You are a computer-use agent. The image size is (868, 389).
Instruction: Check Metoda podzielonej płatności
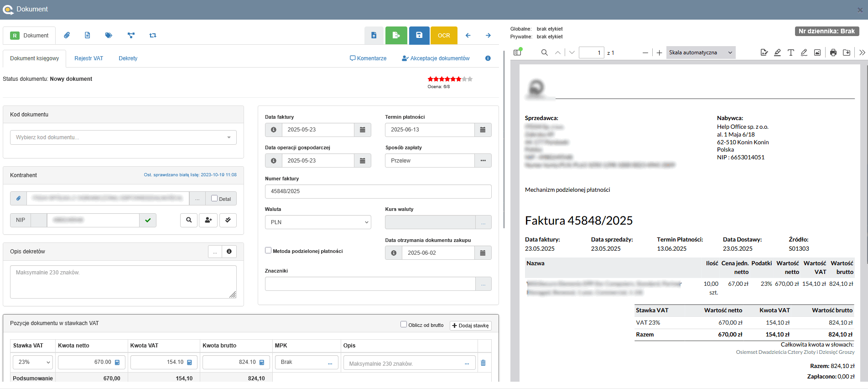tap(268, 251)
